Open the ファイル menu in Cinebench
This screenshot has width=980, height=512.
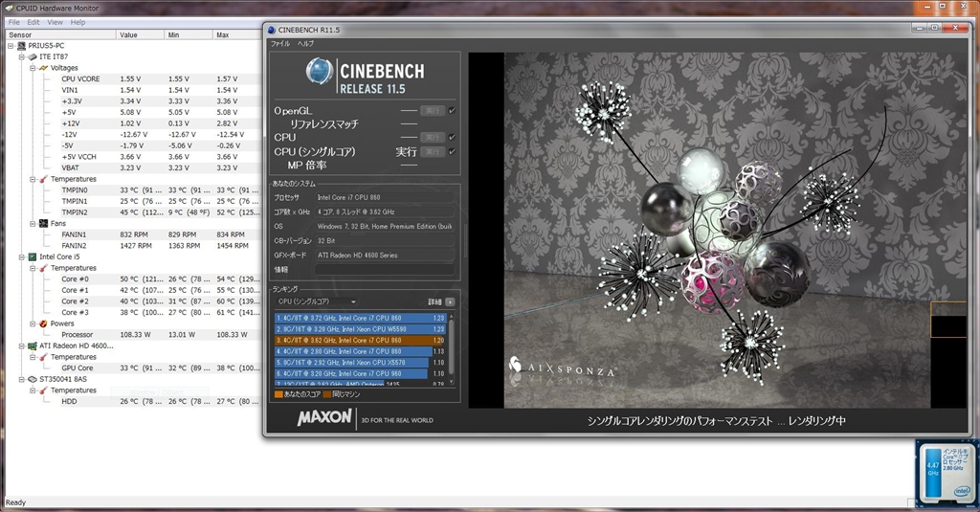tap(279, 44)
